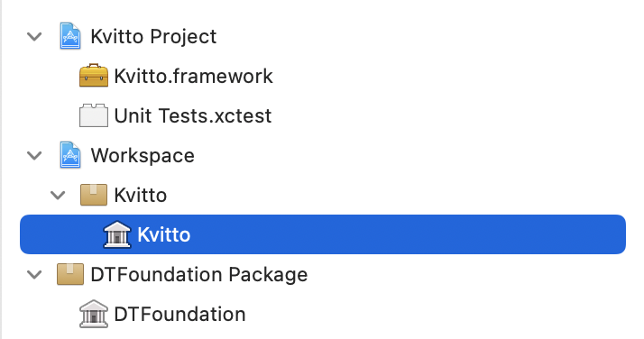
Task: Click the Kvitto.framework toolbox icon
Action: (94, 76)
